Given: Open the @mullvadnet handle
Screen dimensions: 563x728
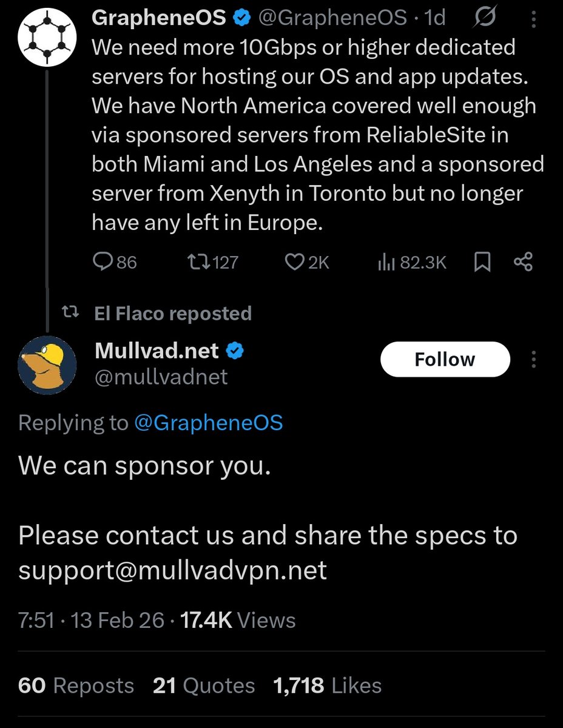Looking at the screenshot, I should 161,377.
